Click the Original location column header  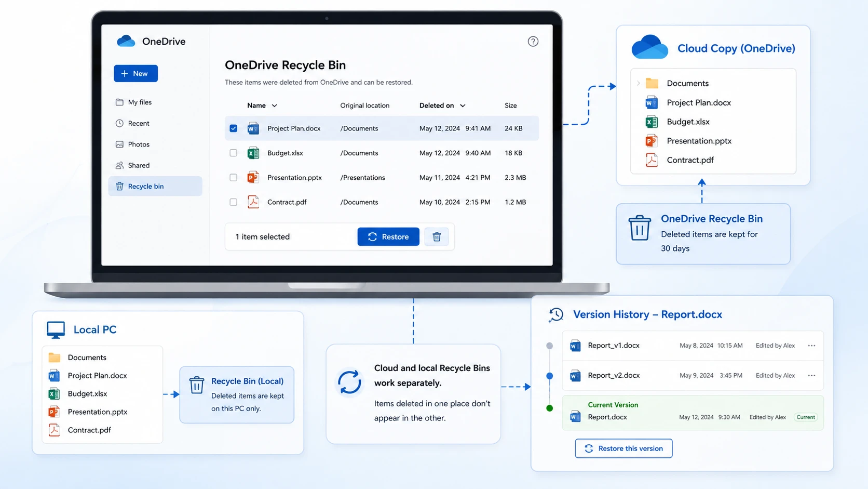click(x=364, y=105)
